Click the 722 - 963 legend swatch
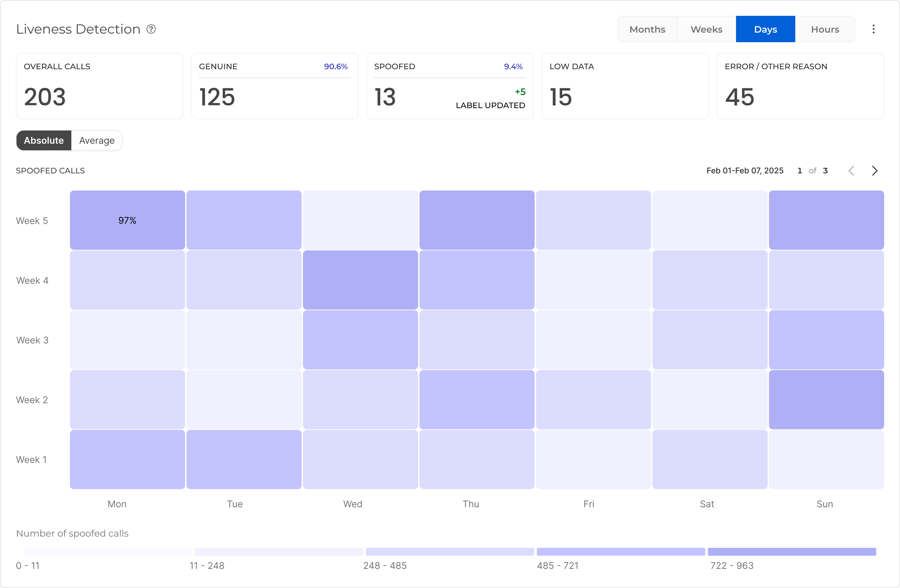Viewport: 900px width, 588px height. click(792, 552)
